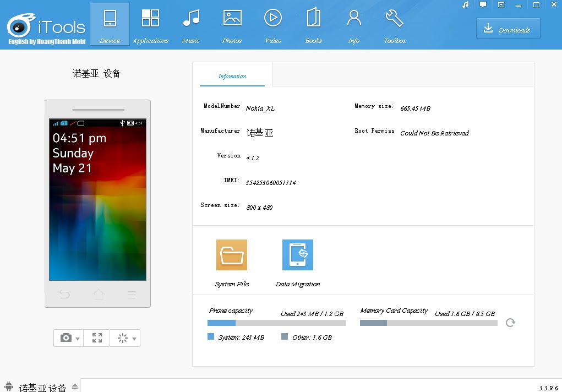Click memory size value 665.45 MB
The image size is (562, 392).
pyautogui.click(x=416, y=108)
